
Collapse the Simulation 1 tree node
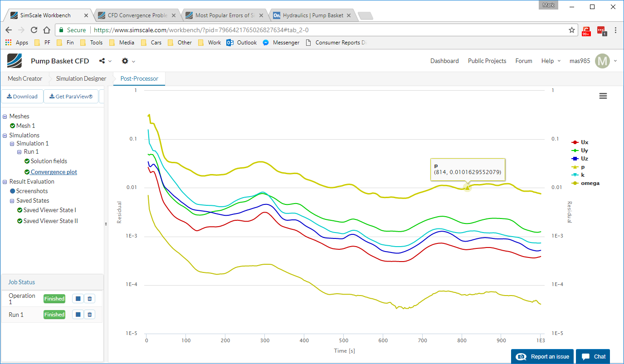pos(12,144)
